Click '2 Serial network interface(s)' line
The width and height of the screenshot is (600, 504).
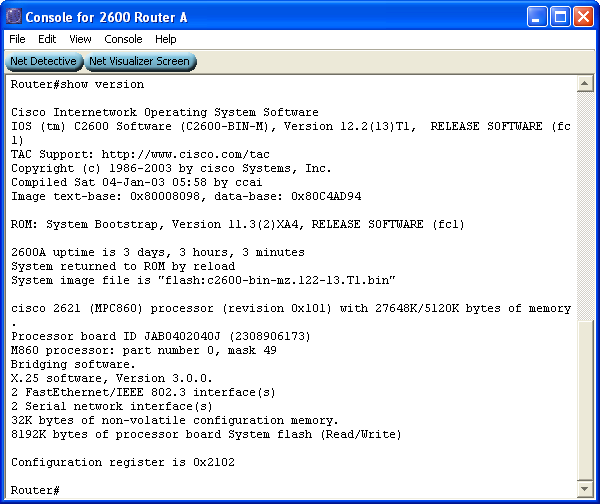tap(111, 406)
